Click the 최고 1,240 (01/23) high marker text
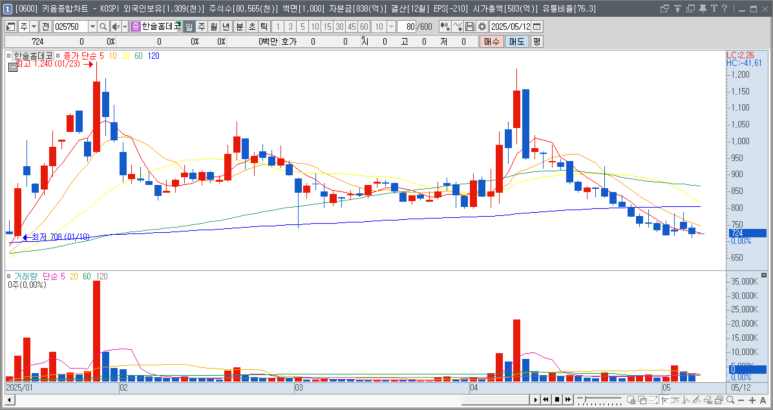 tap(48, 64)
